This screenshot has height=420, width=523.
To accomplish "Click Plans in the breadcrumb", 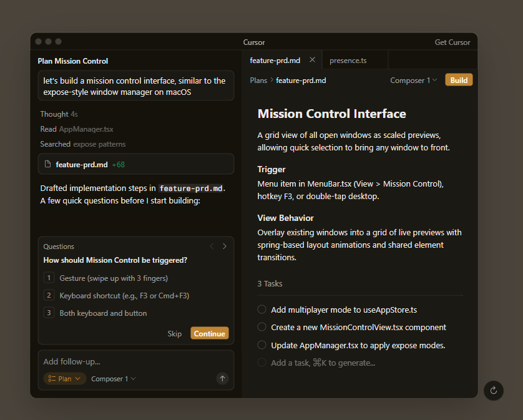I will pos(258,81).
